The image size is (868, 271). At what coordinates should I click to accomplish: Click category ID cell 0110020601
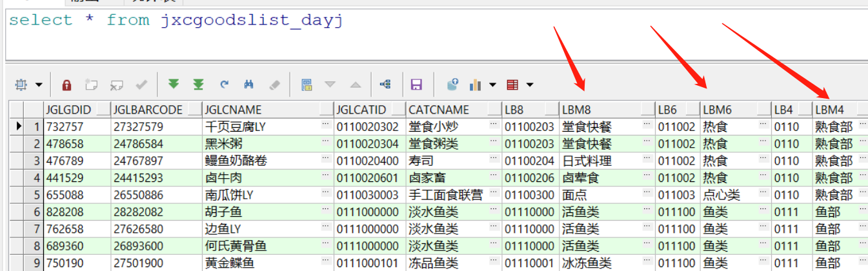(370, 177)
